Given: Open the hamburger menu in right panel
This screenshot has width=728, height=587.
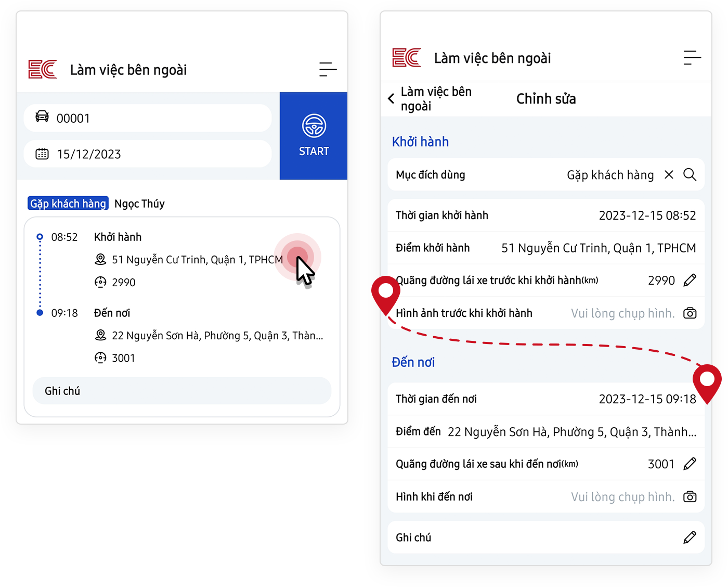Looking at the screenshot, I should [692, 58].
